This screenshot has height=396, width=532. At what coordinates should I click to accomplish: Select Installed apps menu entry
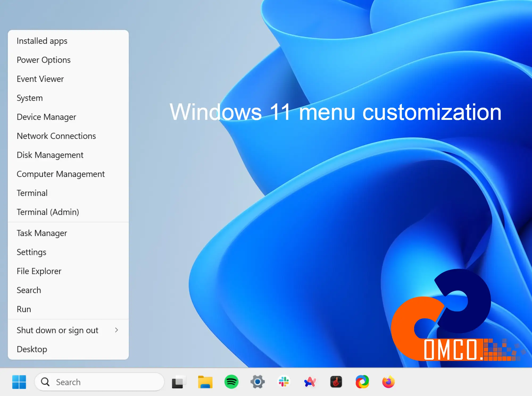[x=68, y=41]
